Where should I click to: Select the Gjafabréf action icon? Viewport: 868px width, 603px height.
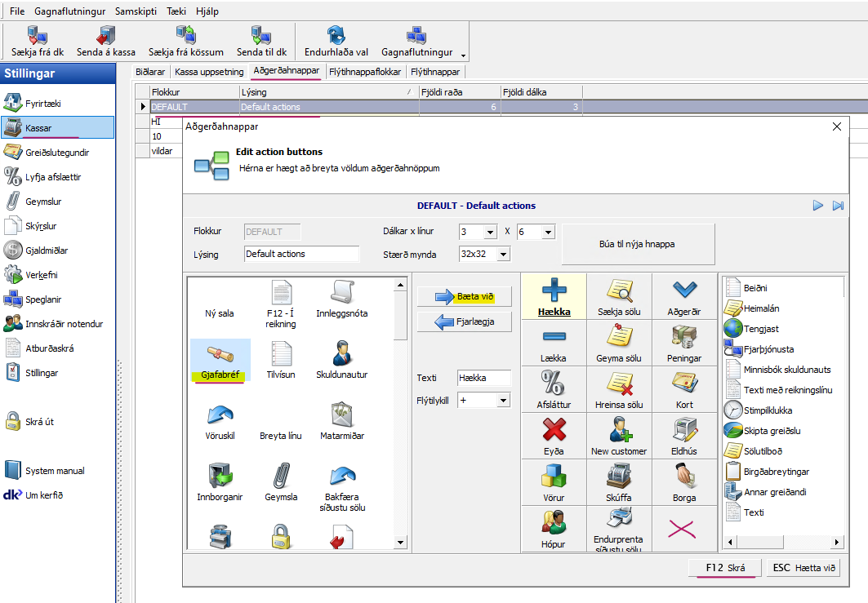(x=220, y=355)
